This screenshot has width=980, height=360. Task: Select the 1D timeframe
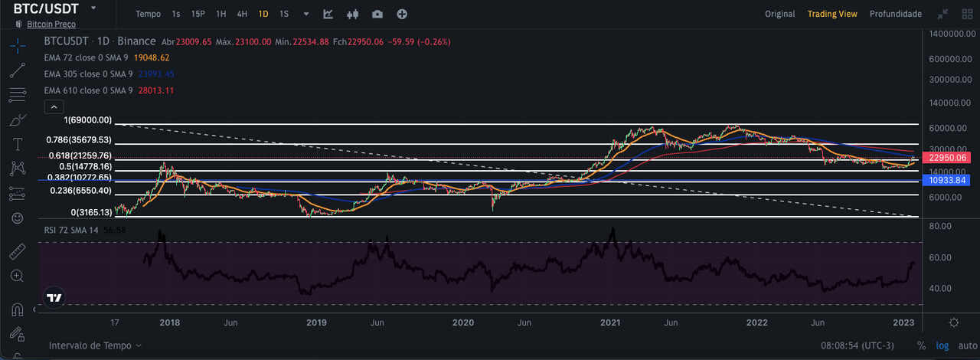[x=263, y=14]
